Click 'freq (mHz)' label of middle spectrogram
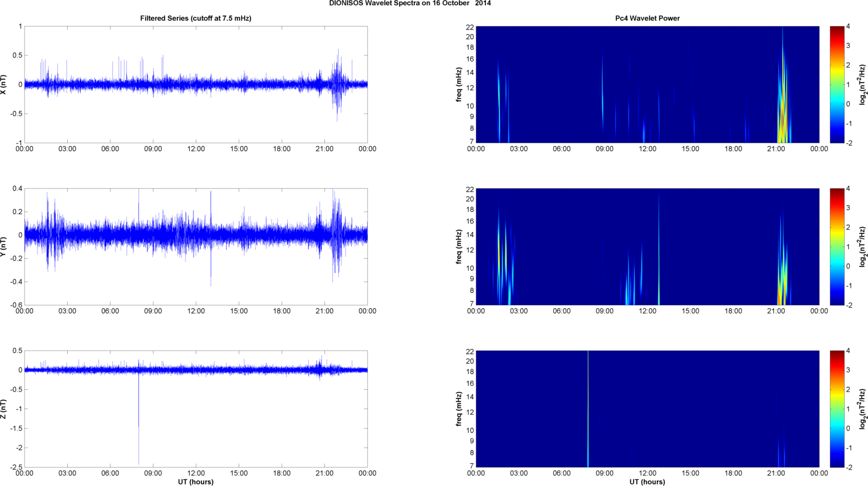The height and width of the screenshot is (486, 868). tap(459, 246)
